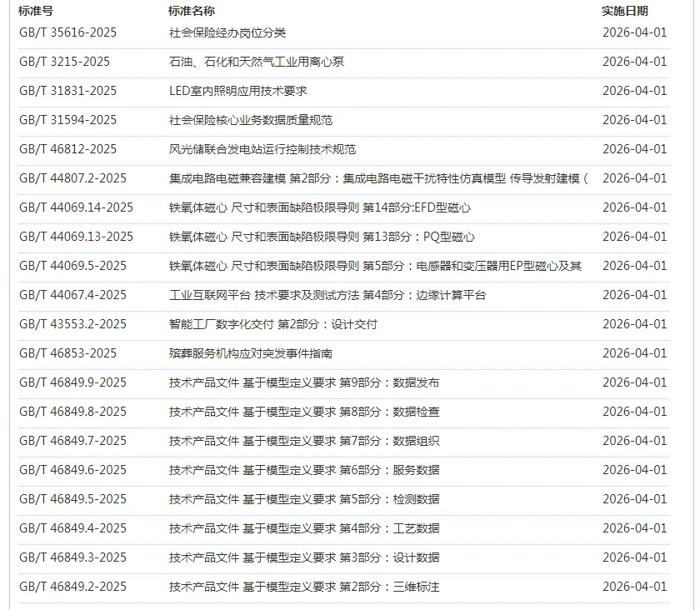This screenshot has width=700, height=610.
Task: Select standard number GB/T 31594-2025
Action: [67, 120]
